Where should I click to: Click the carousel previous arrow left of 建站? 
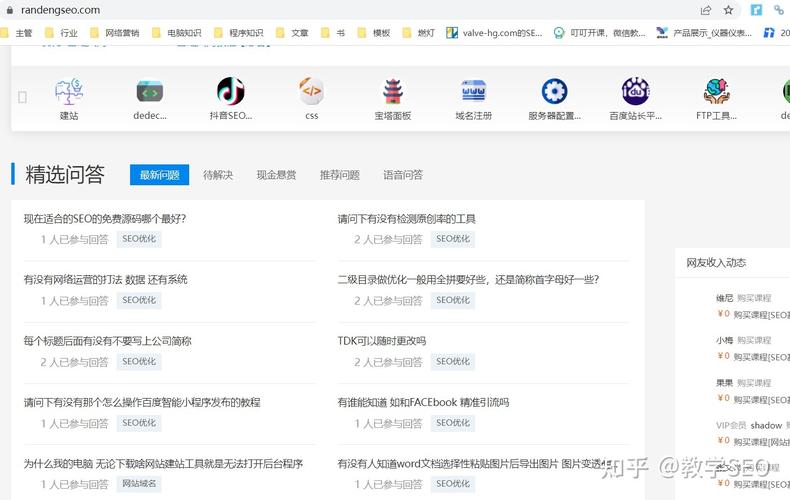(x=22, y=97)
